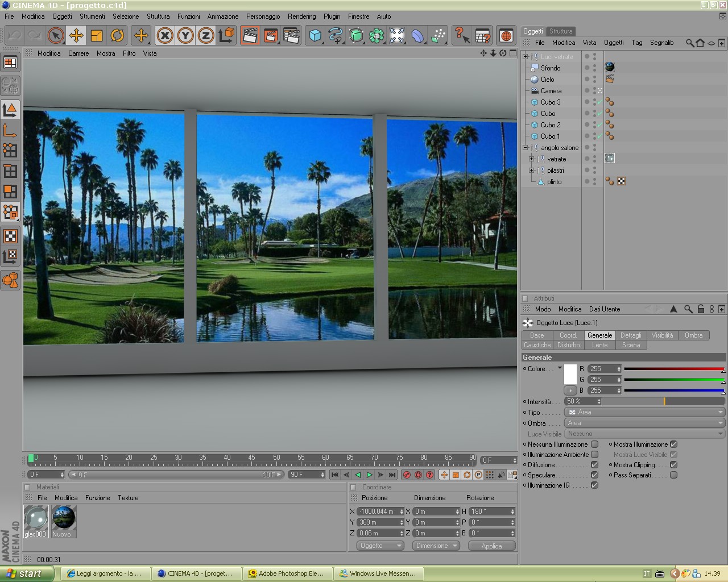Click the Applica button
728x582 pixels.
tap(491, 546)
